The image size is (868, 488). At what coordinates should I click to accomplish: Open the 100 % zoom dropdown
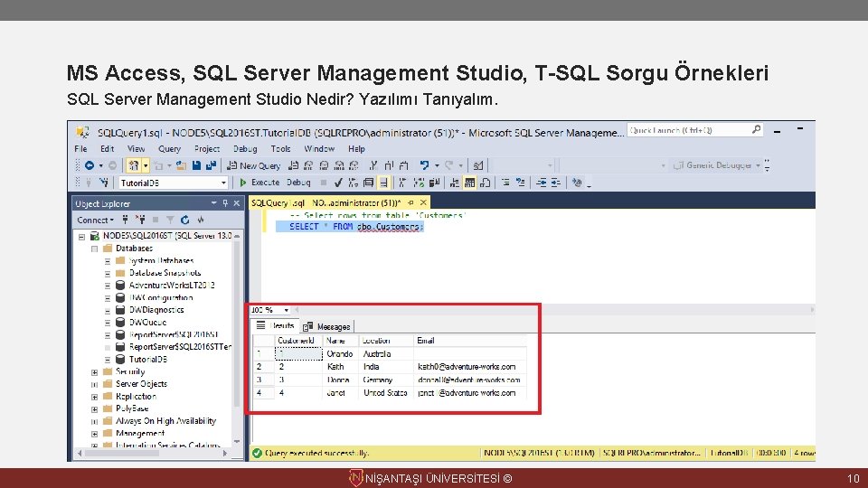(x=287, y=310)
